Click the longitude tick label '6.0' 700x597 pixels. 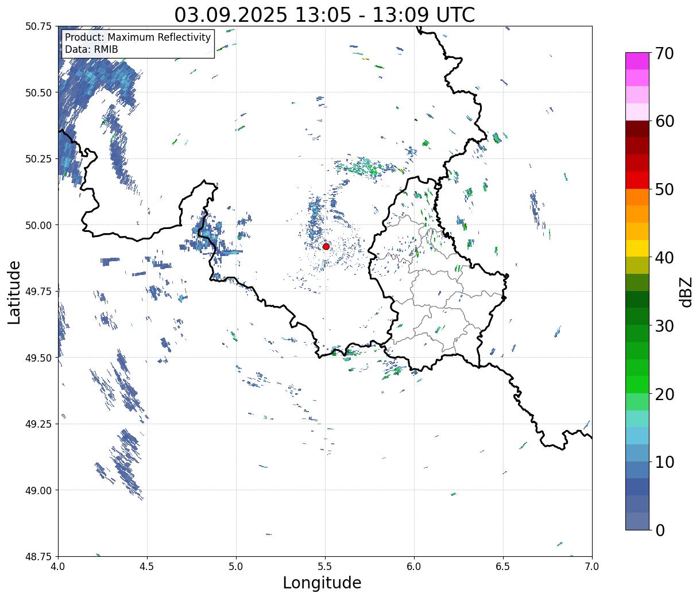pos(414,566)
